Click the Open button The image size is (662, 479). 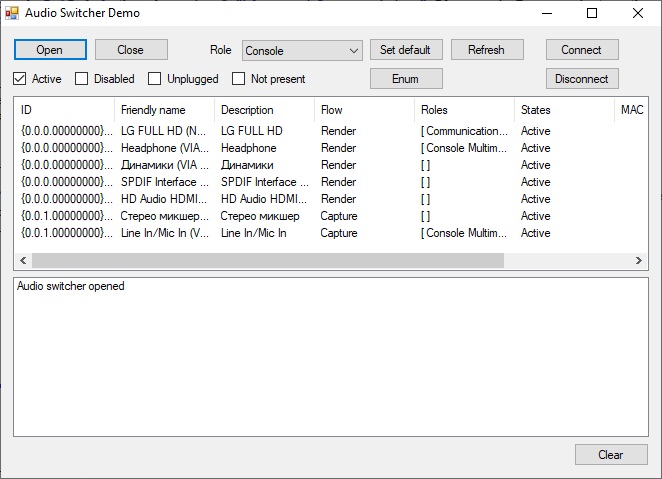[x=50, y=50]
